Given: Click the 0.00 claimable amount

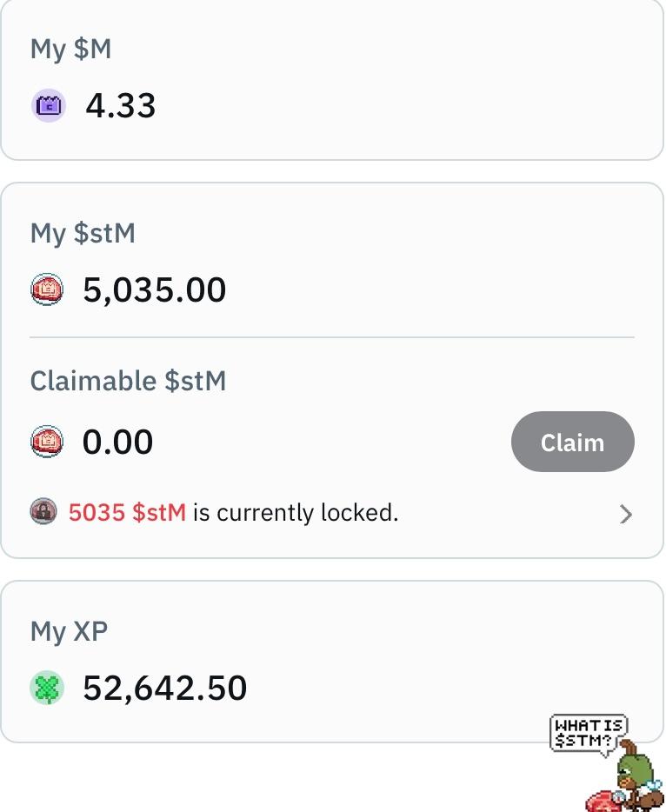Looking at the screenshot, I should point(118,443).
